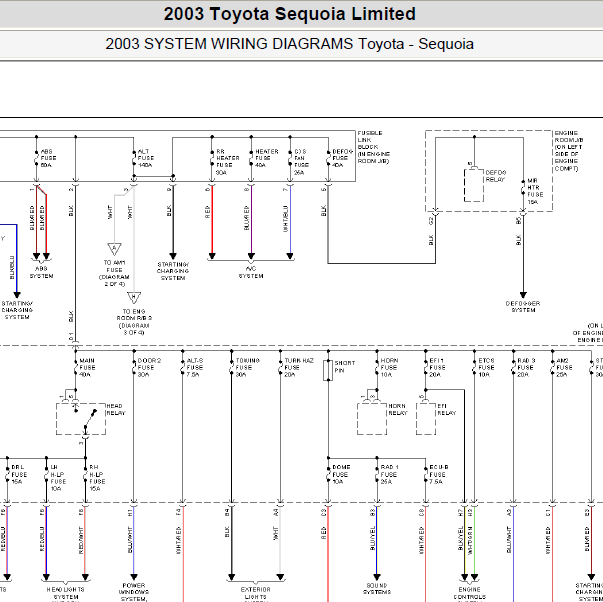This screenshot has width=603, height=602.
Task: Select the ALT FUSE 140A label
Action: coord(146,158)
